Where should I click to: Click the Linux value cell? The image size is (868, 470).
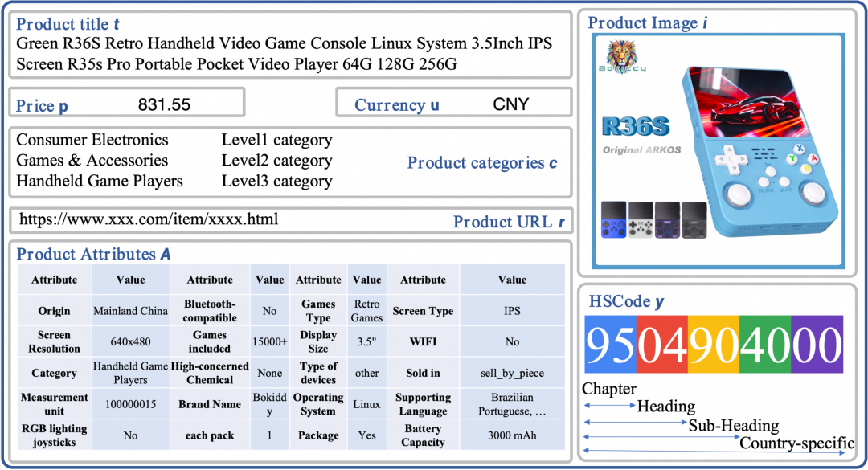tap(367, 404)
